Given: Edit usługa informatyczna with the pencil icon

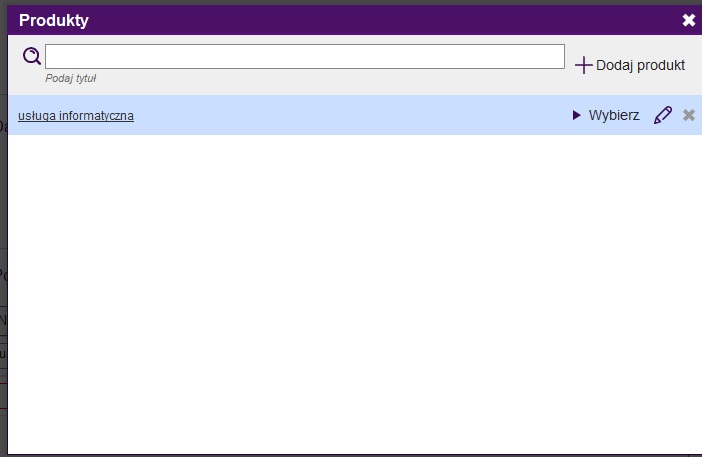Looking at the screenshot, I should 662,115.
